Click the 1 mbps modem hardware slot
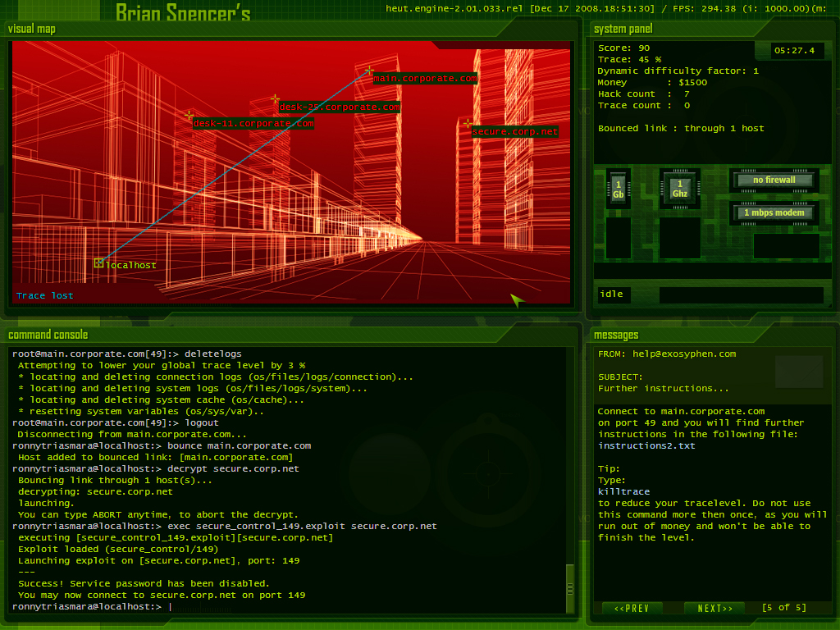Screen dimensions: 840x630 (x=774, y=213)
